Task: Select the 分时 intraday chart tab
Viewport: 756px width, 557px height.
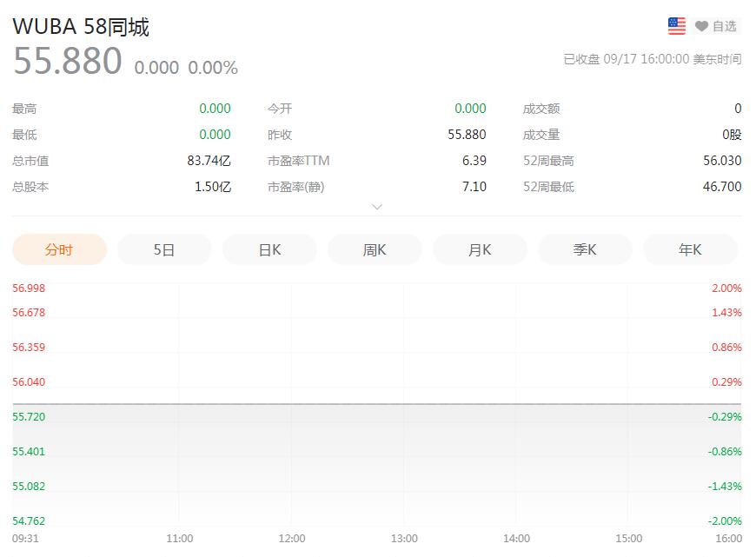Action: [59, 249]
